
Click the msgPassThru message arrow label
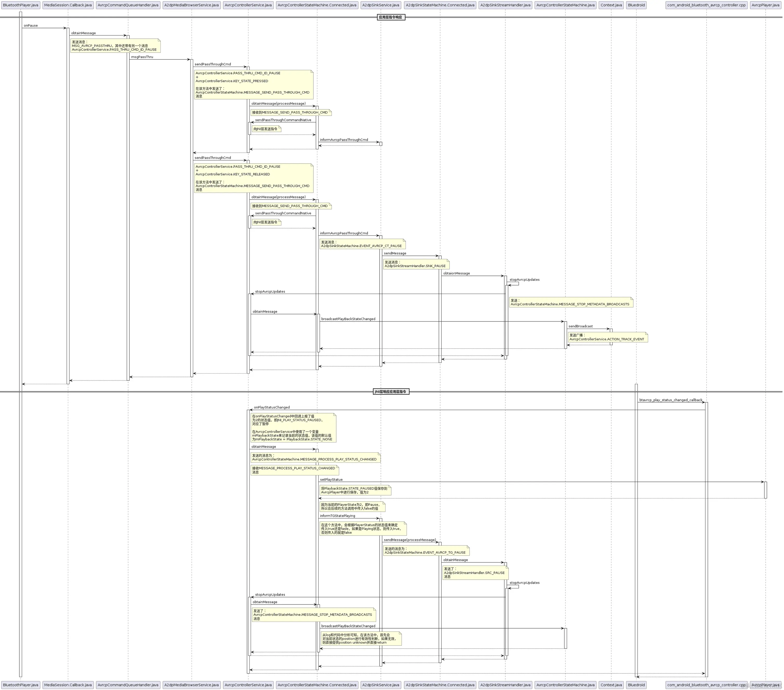142,57
